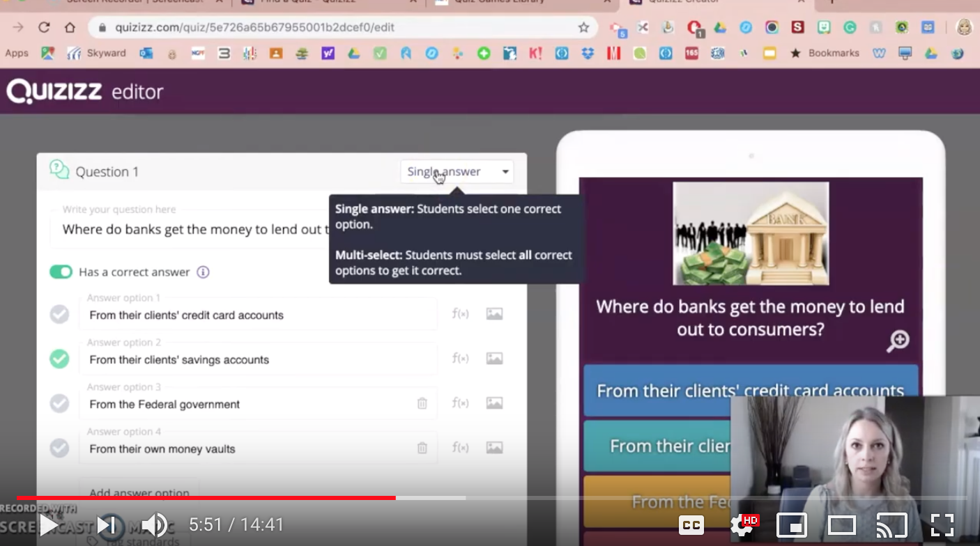
Task: Edit answer option 2 savings accounts field
Action: pos(258,359)
